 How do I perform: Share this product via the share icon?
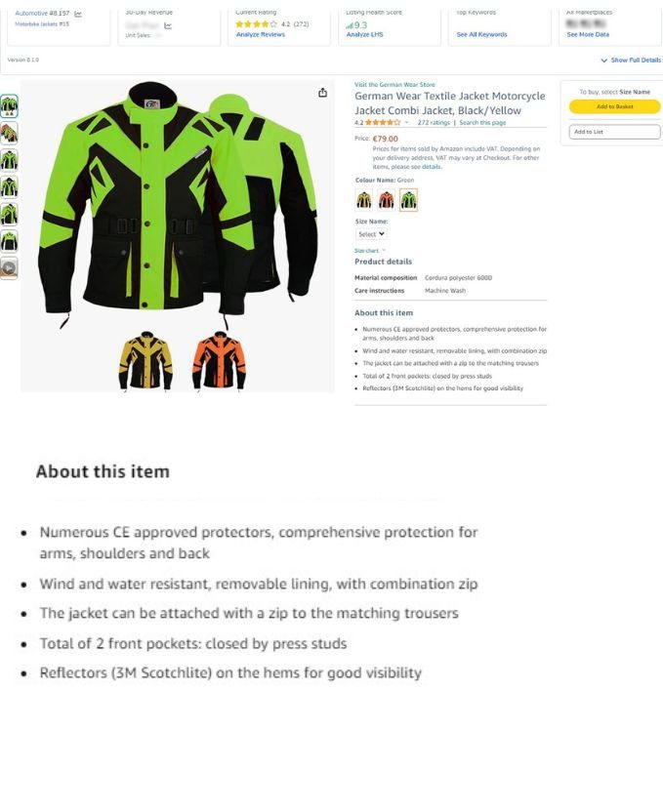322,93
